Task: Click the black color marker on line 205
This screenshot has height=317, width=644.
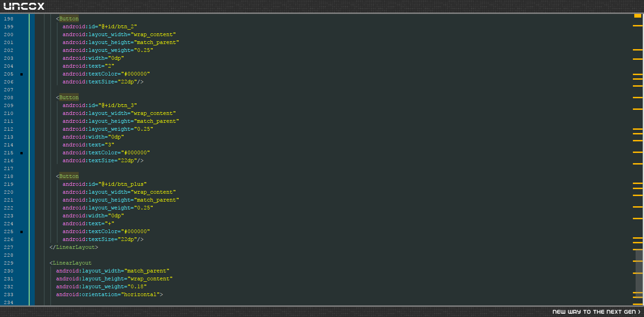Action: 21,74
